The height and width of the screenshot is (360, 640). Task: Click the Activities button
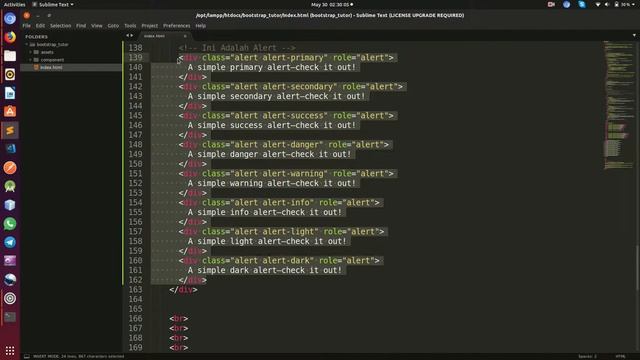coord(14,4)
